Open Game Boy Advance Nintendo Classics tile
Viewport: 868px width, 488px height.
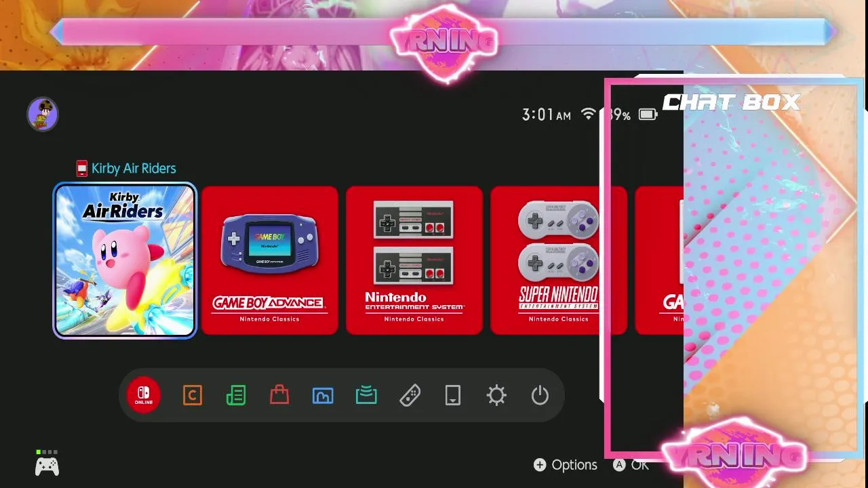[270, 260]
